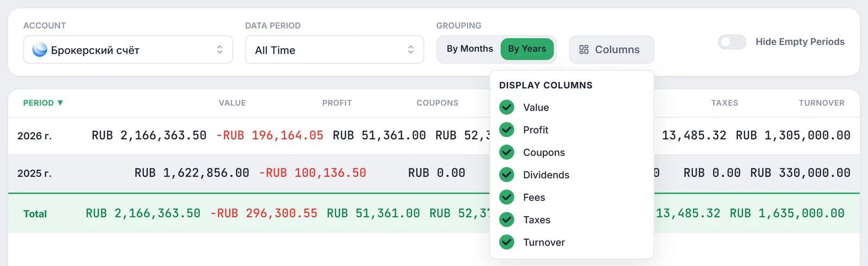The height and width of the screenshot is (266, 868).
Task: Uncheck the Coupons column checkbox
Action: pos(507,152)
